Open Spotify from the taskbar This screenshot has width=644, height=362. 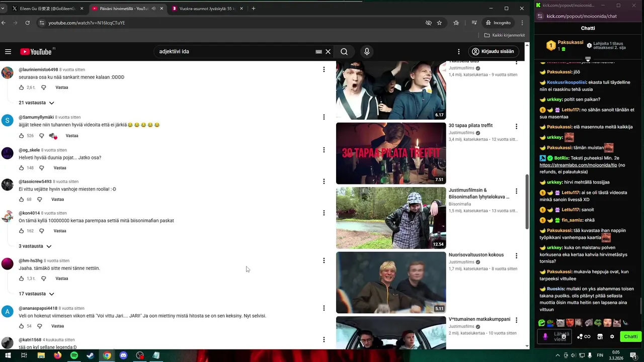74,355
